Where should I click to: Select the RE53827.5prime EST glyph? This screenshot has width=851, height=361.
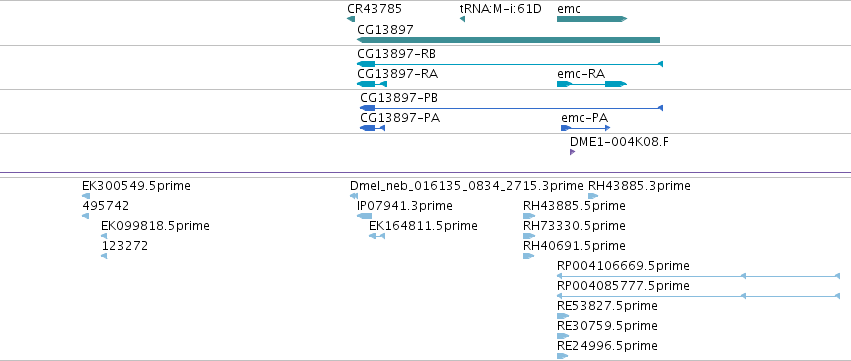563,316
